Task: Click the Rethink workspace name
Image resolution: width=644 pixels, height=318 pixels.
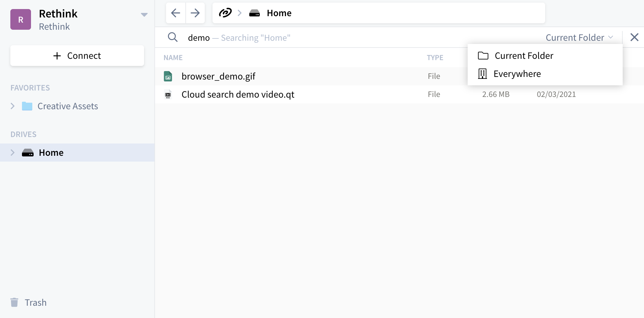Action: (x=58, y=14)
